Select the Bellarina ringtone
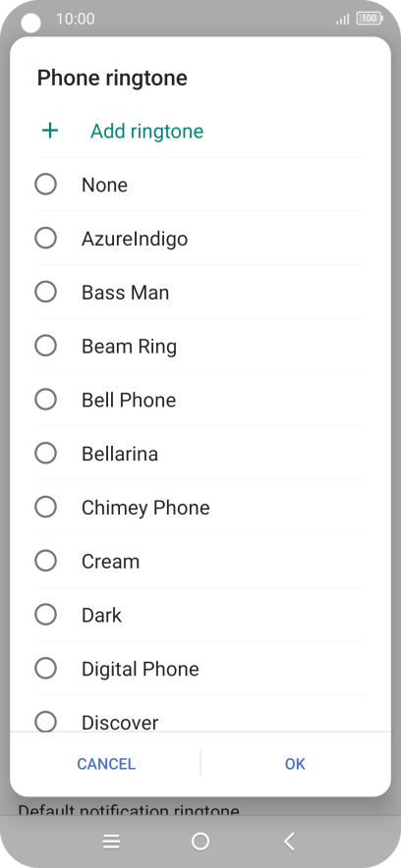This screenshot has height=868, width=401. (x=200, y=454)
